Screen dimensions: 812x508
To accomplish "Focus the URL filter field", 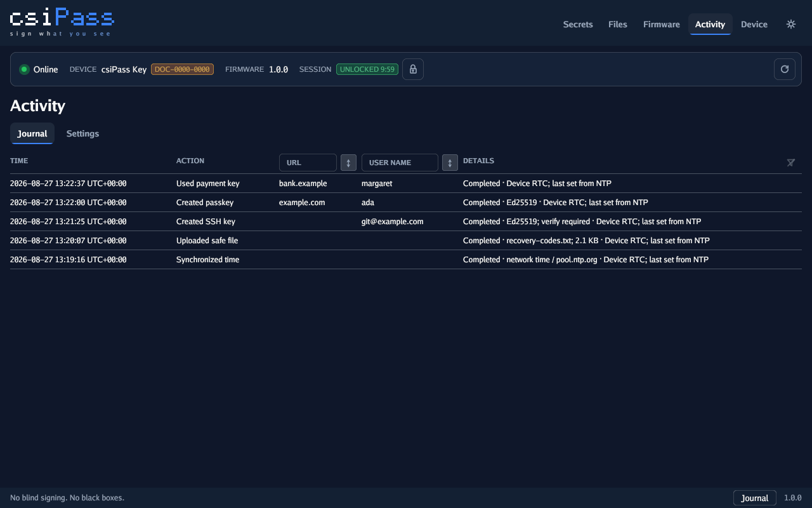I will click(x=308, y=163).
